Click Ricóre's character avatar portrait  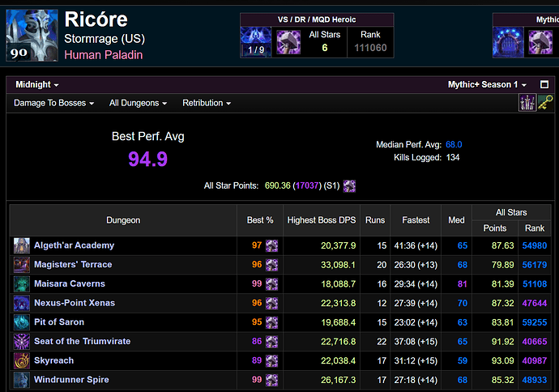[x=32, y=36]
